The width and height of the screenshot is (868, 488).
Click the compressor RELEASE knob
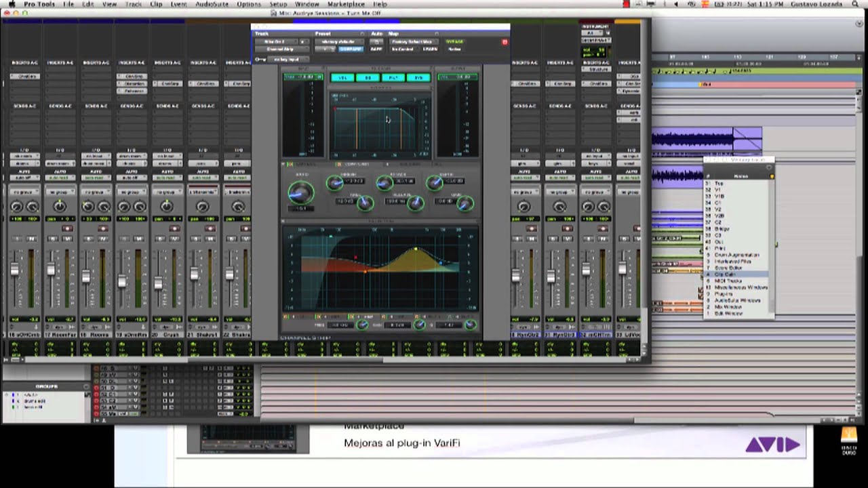[x=416, y=203]
